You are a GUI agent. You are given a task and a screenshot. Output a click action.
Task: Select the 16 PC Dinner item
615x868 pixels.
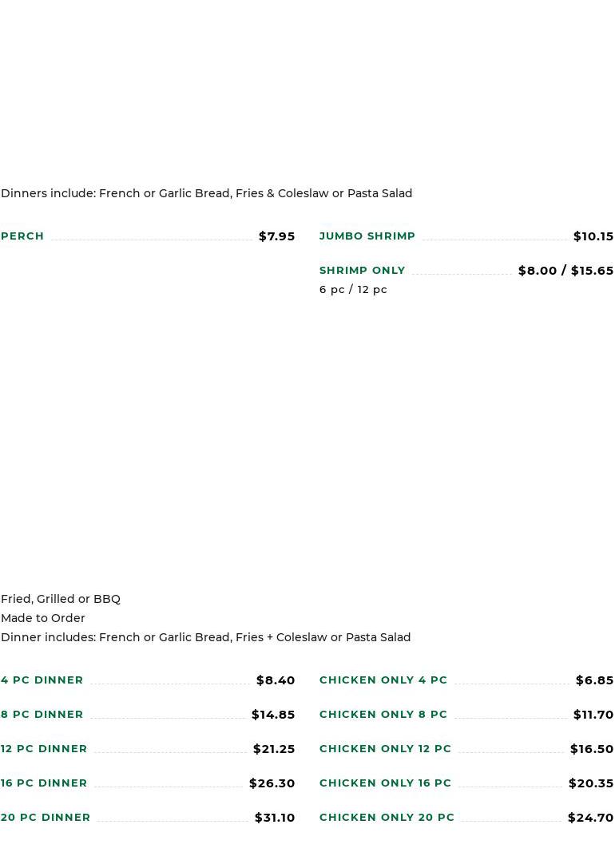[x=44, y=783]
